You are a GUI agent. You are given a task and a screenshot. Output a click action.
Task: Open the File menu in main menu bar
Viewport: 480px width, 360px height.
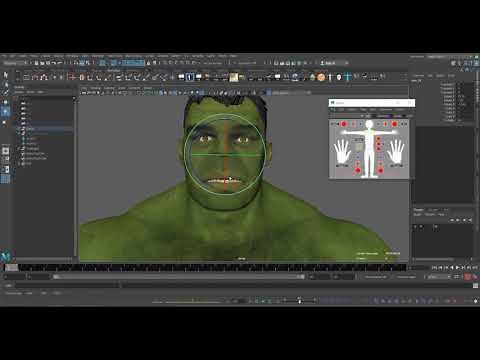(x=4, y=56)
